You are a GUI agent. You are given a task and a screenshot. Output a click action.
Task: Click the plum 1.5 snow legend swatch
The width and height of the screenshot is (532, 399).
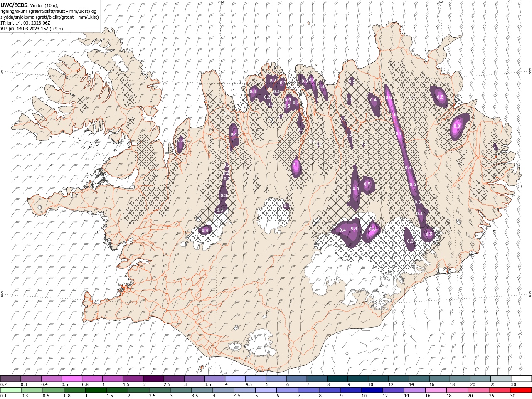click(133, 379)
